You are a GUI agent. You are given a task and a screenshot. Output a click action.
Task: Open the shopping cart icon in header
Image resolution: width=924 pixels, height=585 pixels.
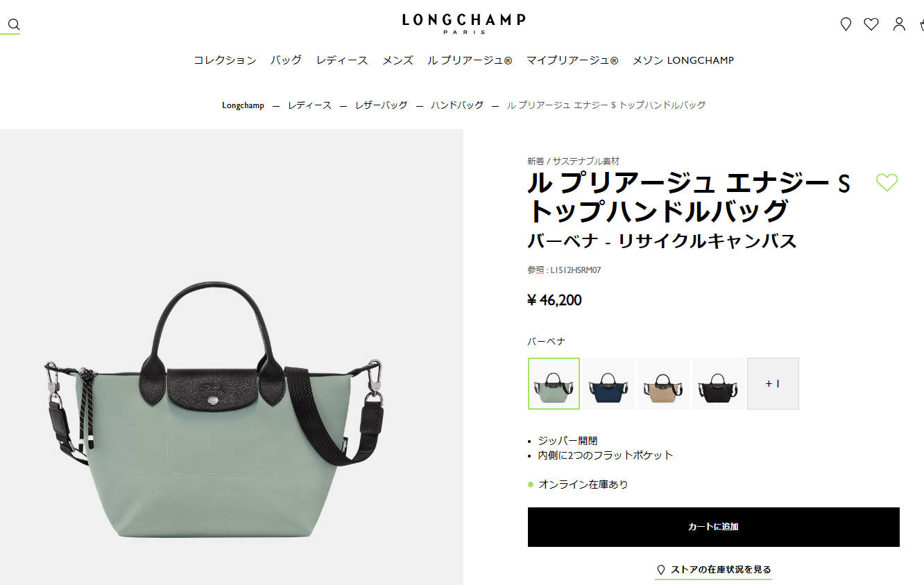921,25
